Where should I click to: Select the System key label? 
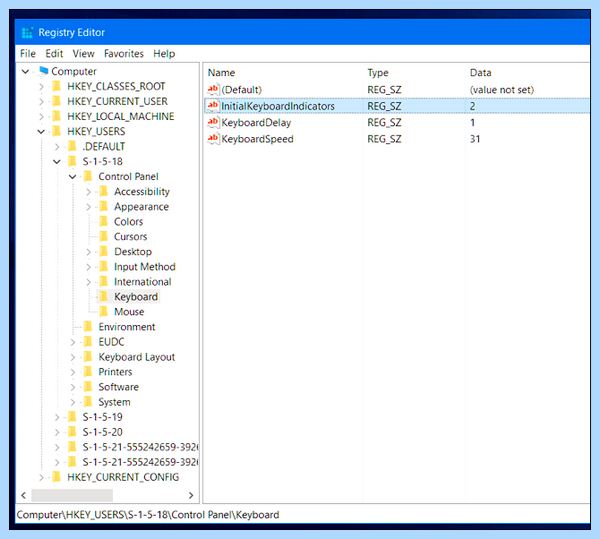coord(114,402)
